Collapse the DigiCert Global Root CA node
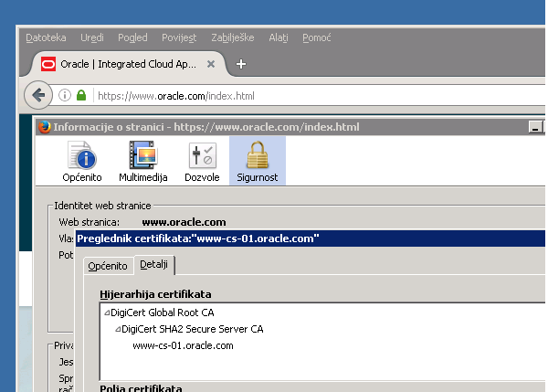 click(x=108, y=313)
